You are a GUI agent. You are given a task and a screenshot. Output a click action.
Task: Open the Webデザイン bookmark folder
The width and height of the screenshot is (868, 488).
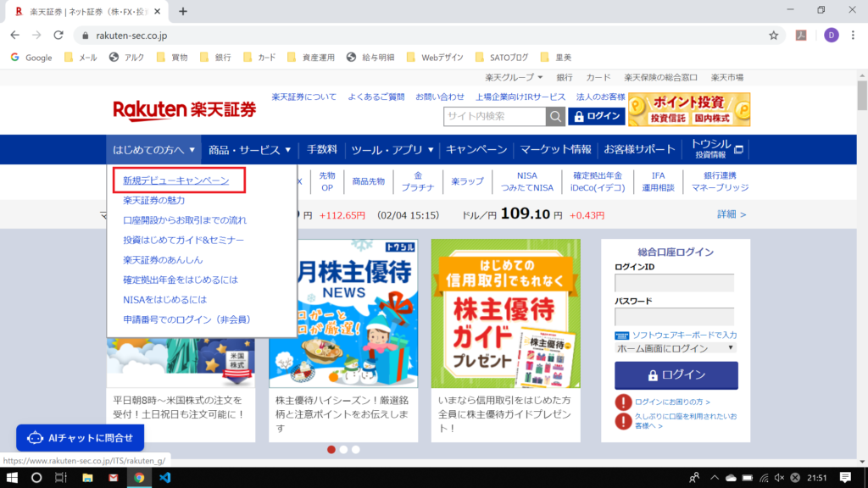(435, 58)
